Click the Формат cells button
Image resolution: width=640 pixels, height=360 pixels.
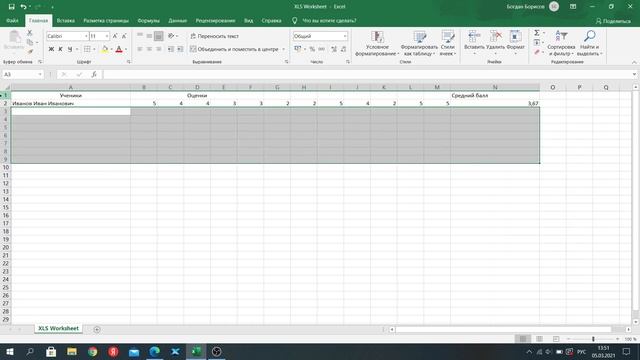(x=516, y=43)
